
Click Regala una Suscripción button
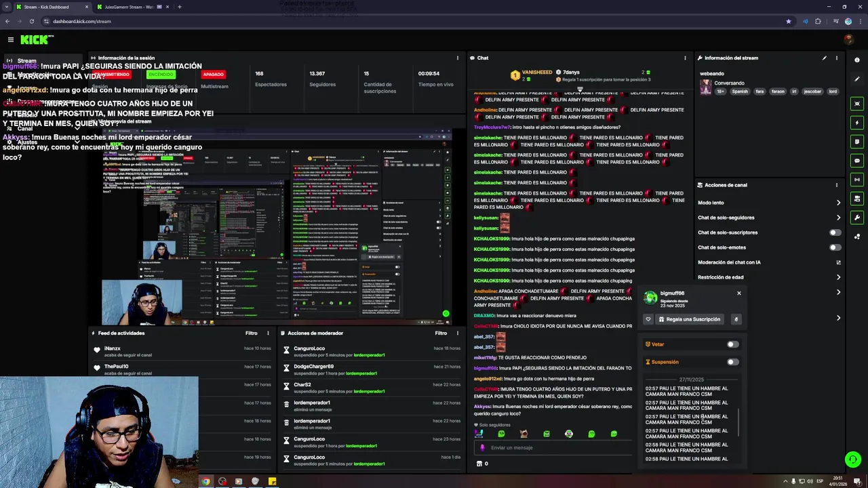689,319
